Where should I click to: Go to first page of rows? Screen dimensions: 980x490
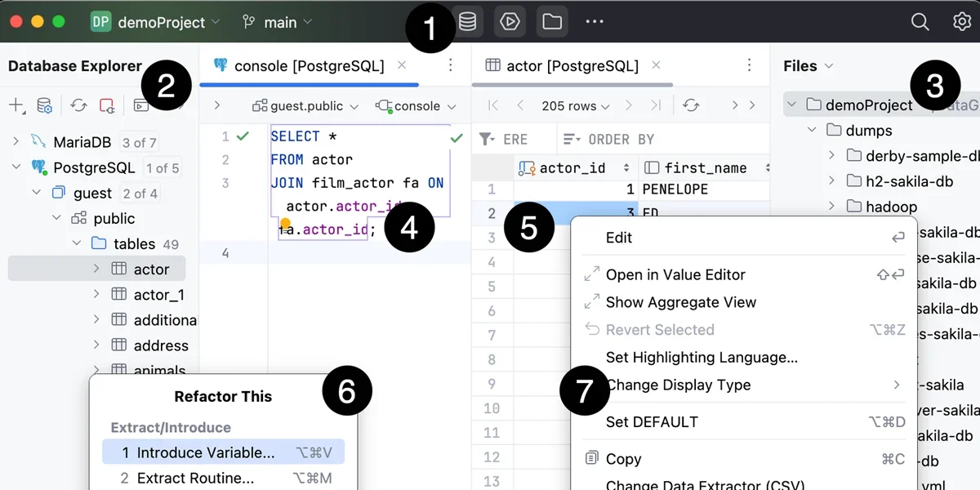pos(492,105)
